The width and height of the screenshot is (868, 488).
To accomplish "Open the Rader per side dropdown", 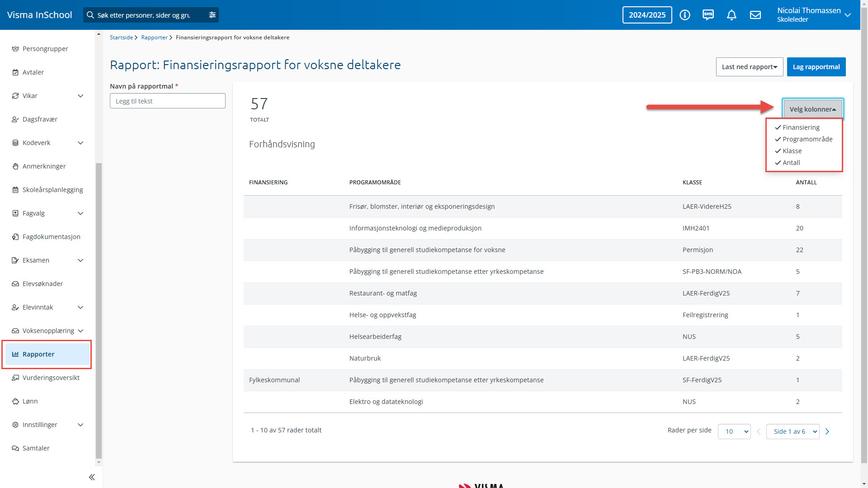I will (x=734, y=432).
